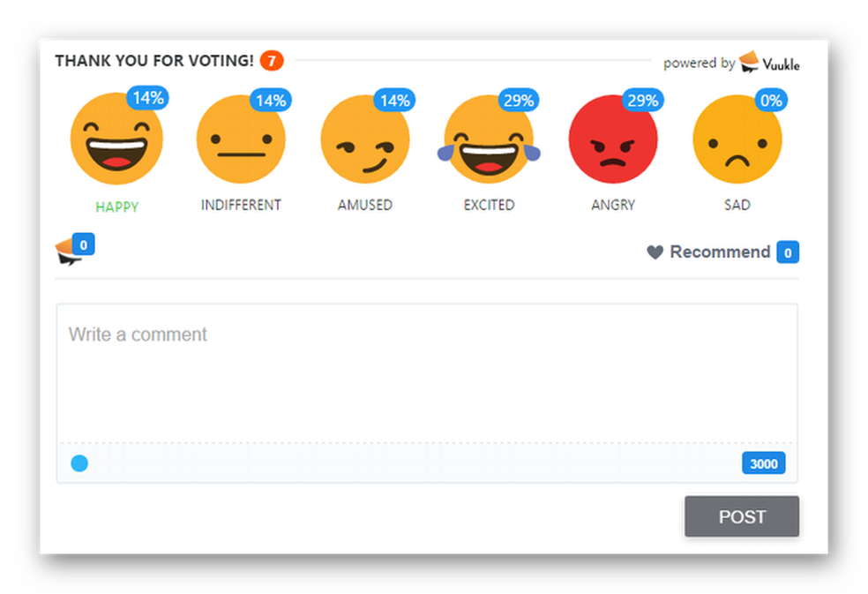Select the Indifferent neutral face emoji
Screen dimensions: 868x594
coord(241,139)
